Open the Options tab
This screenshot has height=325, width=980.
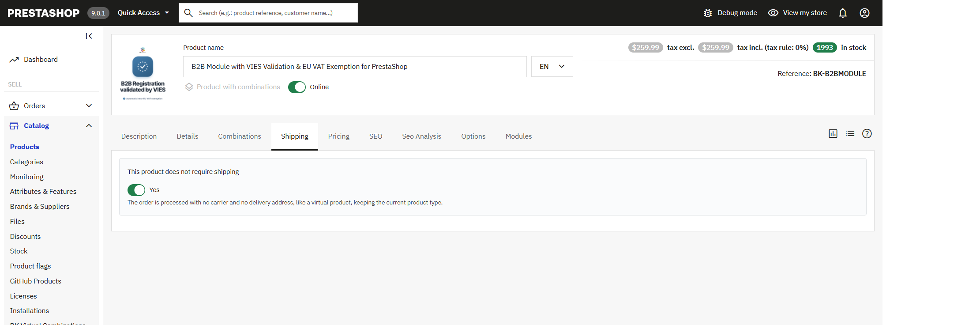473,136
